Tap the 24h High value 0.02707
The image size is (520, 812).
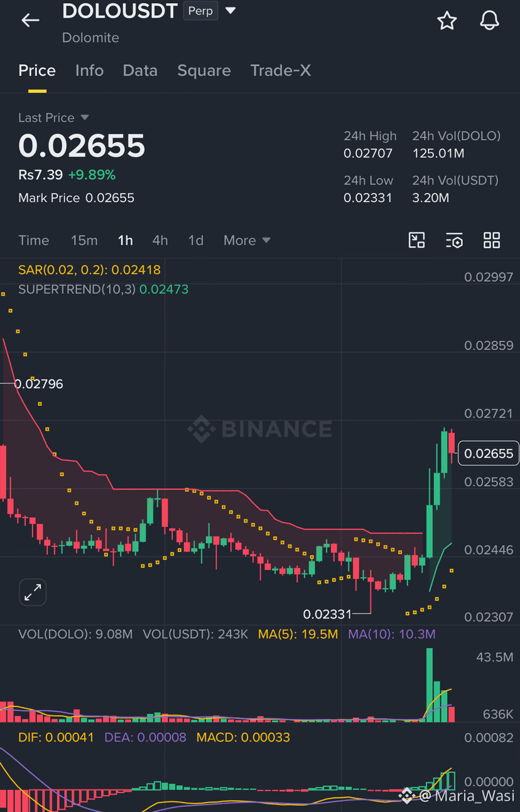(x=368, y=153)
